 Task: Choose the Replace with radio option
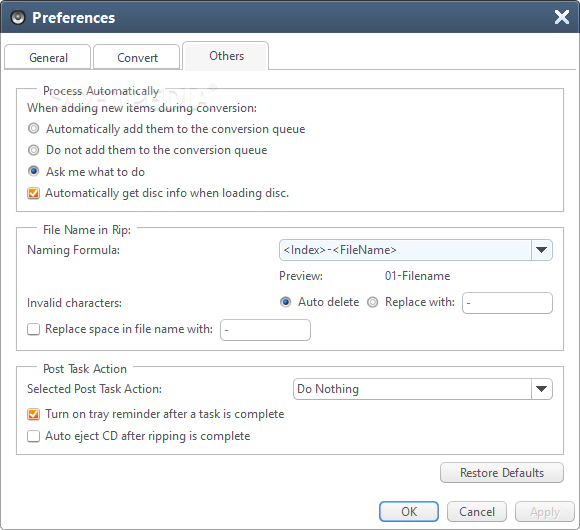pos(372,302)
